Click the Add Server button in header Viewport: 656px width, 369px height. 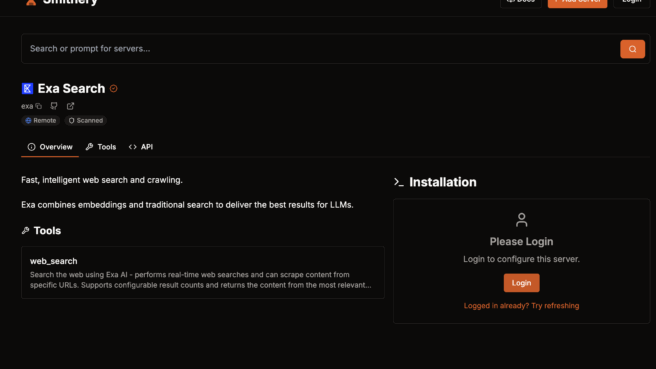(577, 2)
